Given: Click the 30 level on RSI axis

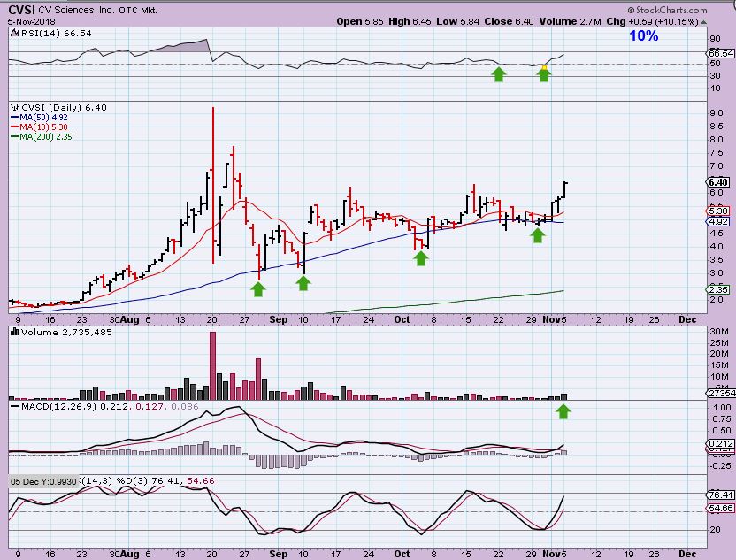Looking at the screenshot, I should pyautogui.click(x=716, y=75).
